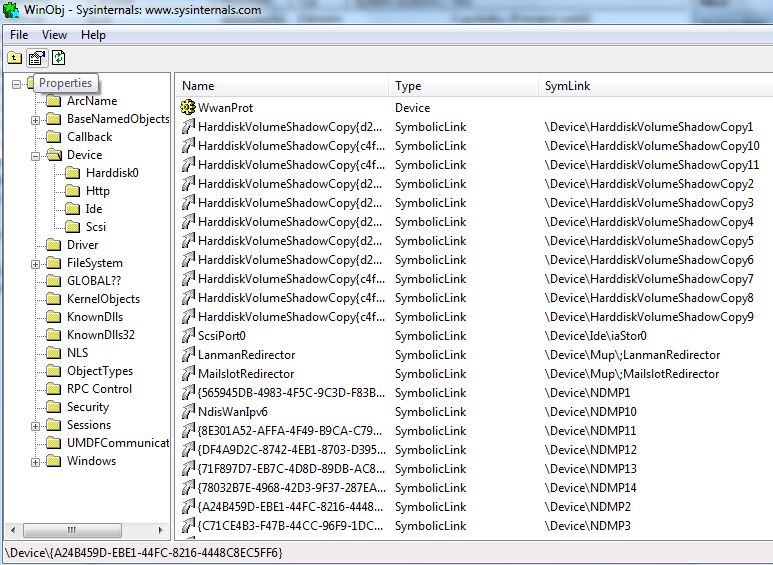Screen dimensions: 773x565
Task: Select the UMDFCommunicat tree item
Action: 118,443
